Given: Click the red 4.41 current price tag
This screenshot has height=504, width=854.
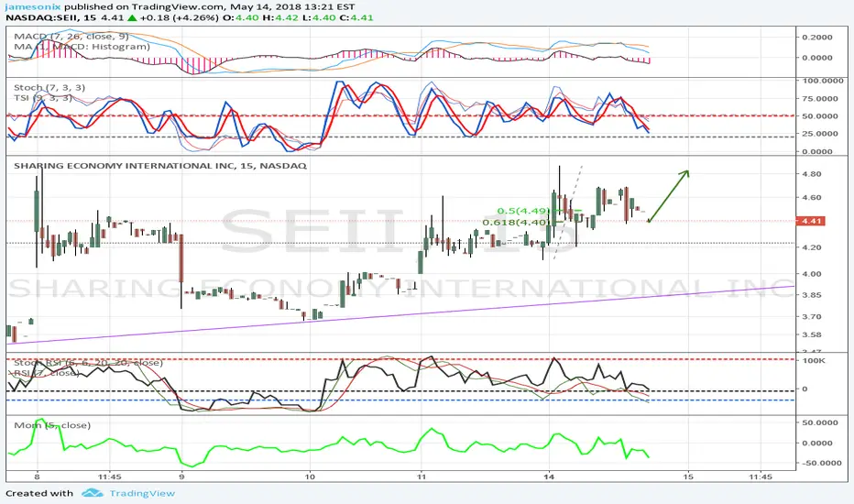Looking at the screenshot, I should [x=810, y=221].
